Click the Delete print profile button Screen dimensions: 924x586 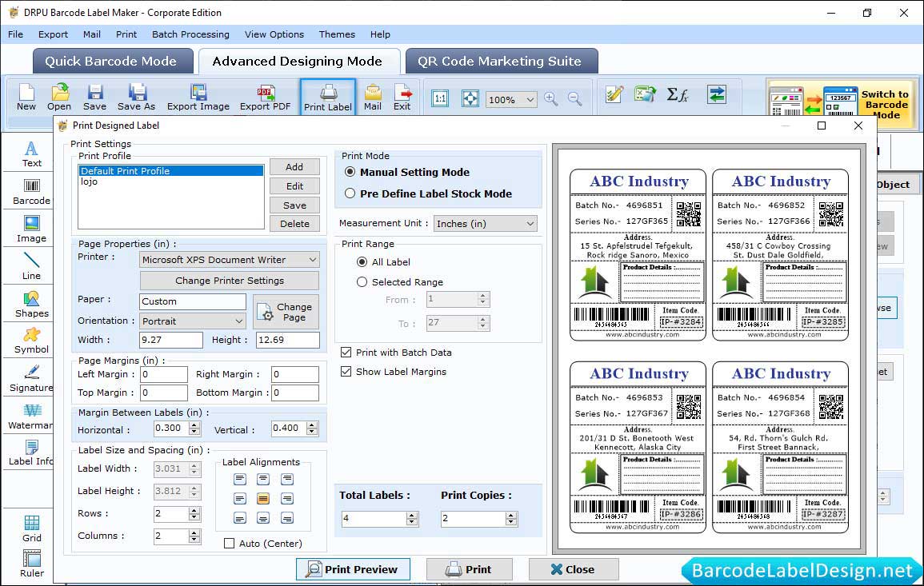tap(294, 224)
